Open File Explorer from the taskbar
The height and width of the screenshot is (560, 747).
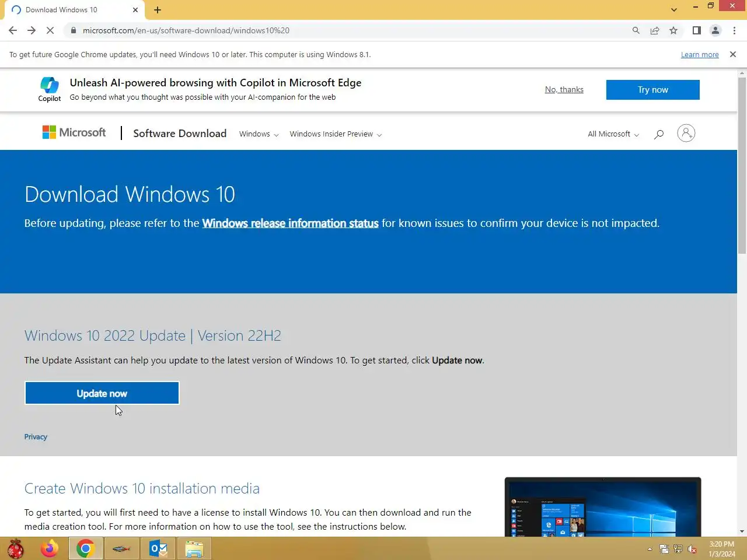194,549
